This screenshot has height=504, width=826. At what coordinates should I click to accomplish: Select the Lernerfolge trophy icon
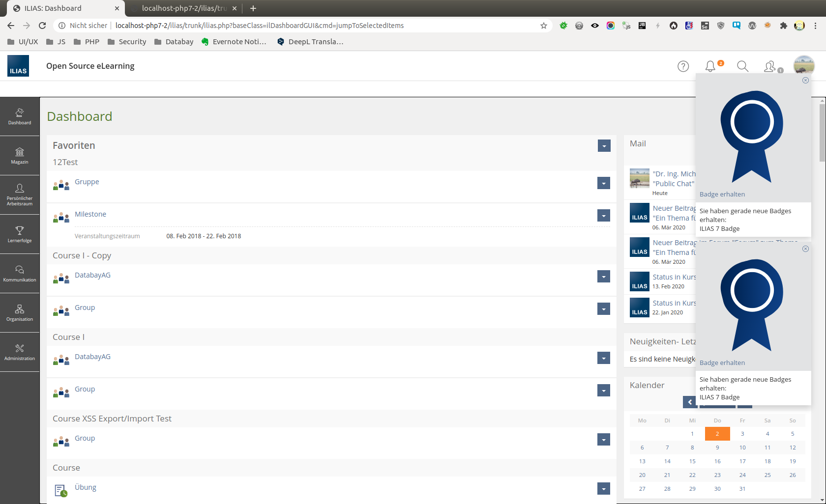(20, 230)
